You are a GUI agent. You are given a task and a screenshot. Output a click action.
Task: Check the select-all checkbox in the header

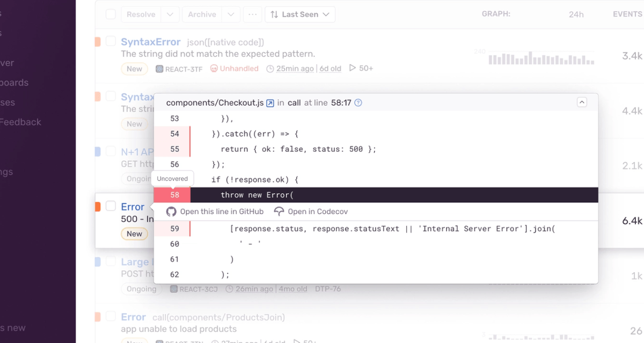111,14
